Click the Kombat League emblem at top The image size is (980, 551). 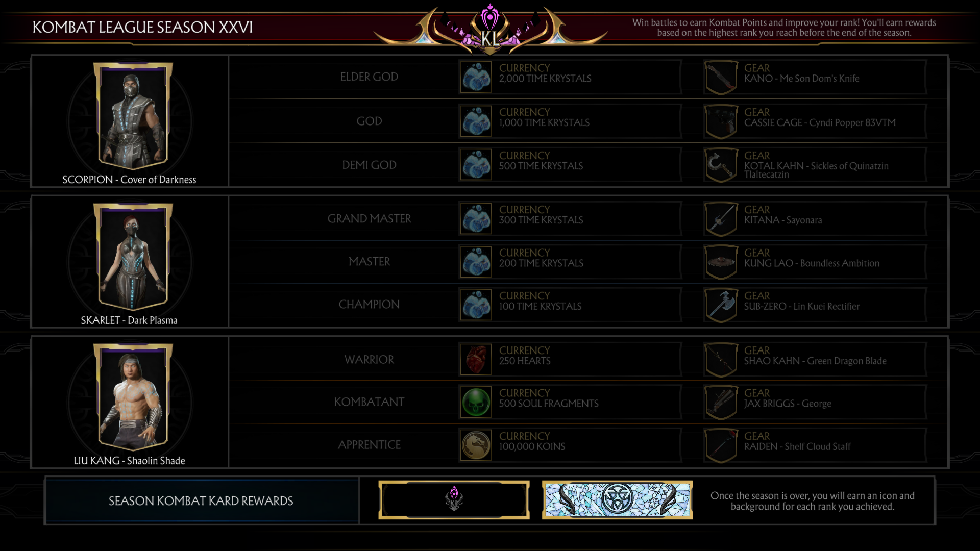click(x=490, y=30)
